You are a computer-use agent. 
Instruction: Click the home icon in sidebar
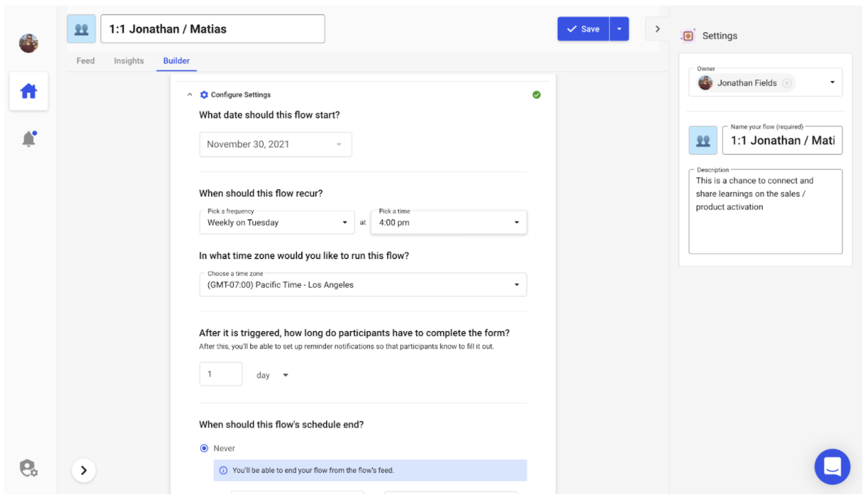(28, 91)
